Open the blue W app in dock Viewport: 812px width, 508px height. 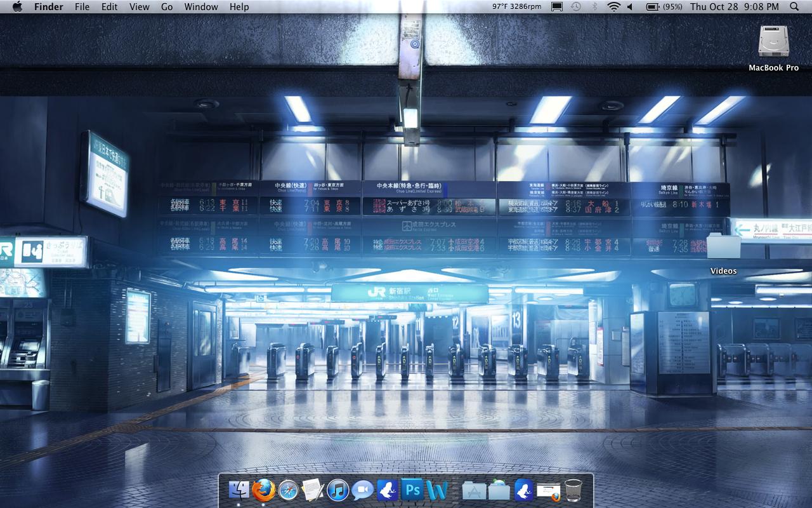pos(437,490)
